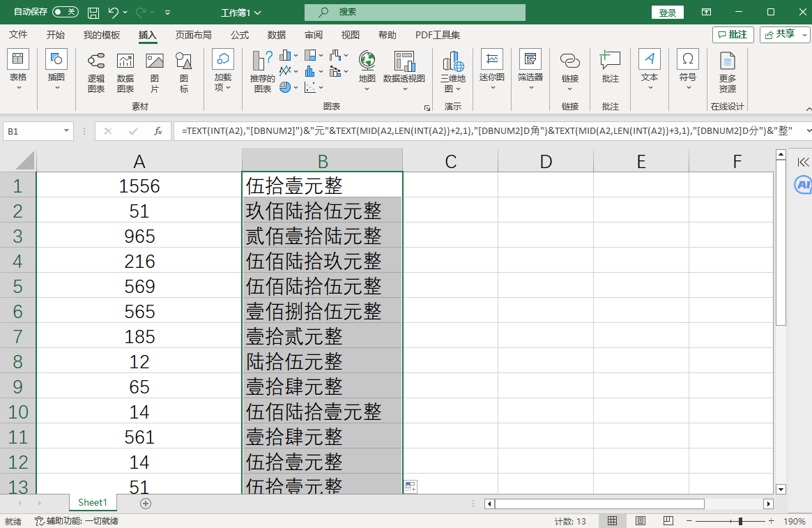Click the 登录 sign-in button
The image size is (812, 528).
pyautogui.click(x=667, y=13)
